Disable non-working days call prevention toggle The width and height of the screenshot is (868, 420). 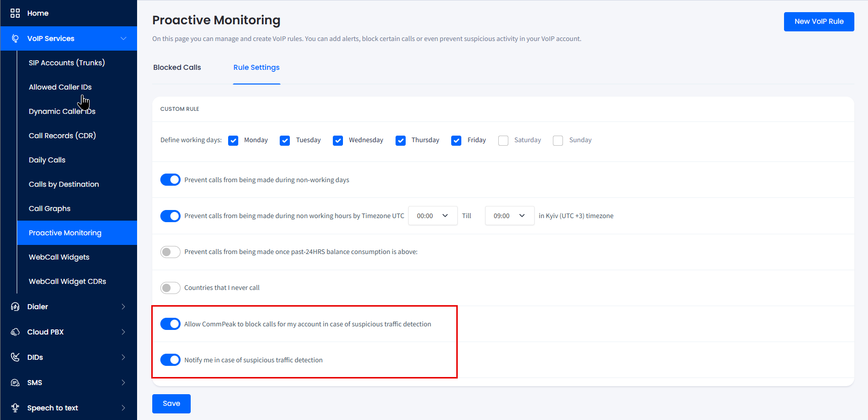coord(170,180)
